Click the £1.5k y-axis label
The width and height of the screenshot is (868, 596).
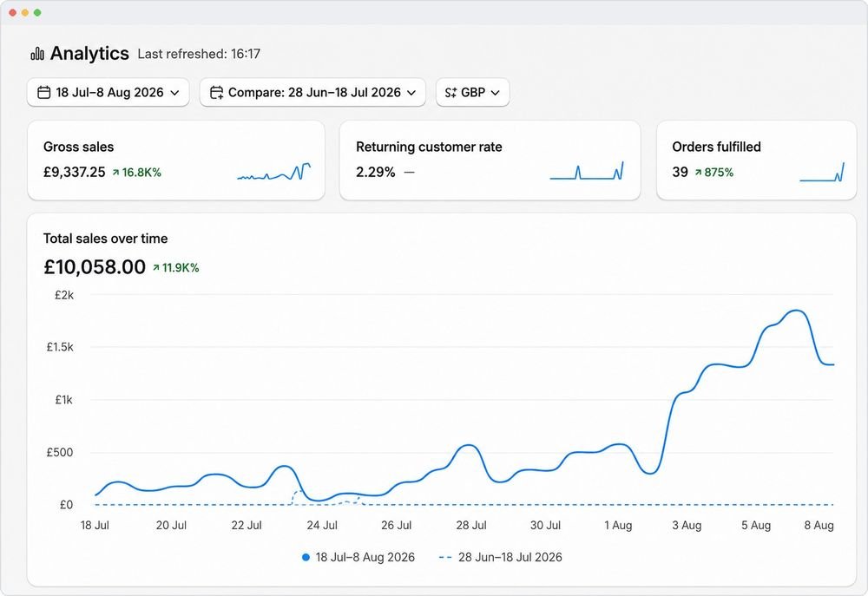click(60, 348)
